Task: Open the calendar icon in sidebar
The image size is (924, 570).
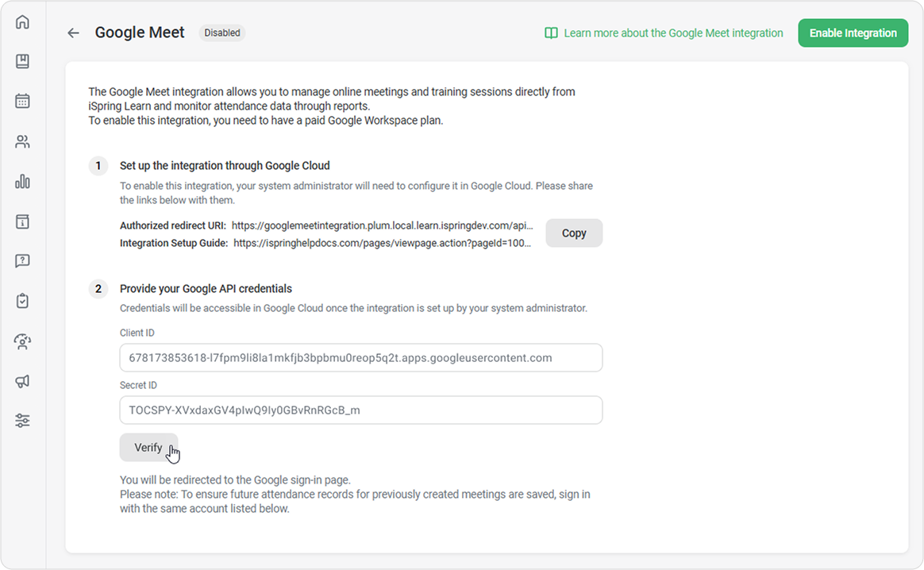Action: point(22,101)
